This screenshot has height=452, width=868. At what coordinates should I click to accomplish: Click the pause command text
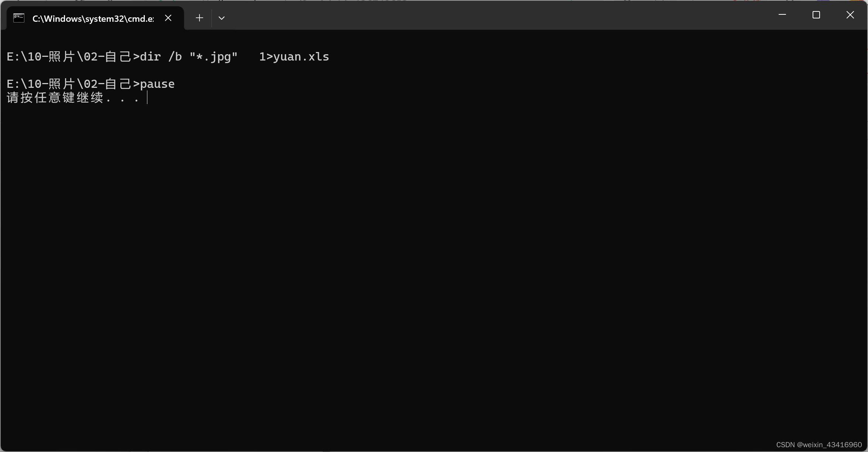click(157, 84)
